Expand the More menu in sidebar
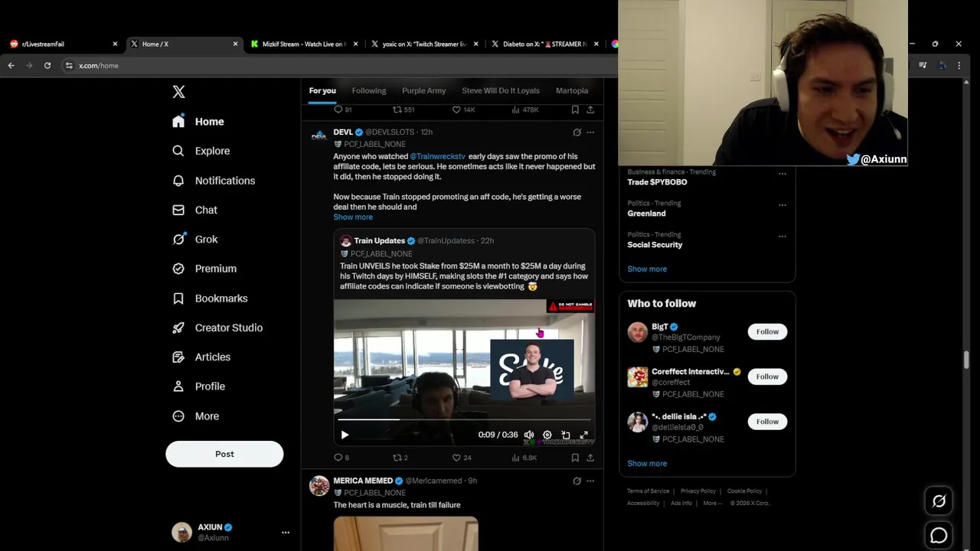Viewport: 980px width, 551px height. point(195,416)
